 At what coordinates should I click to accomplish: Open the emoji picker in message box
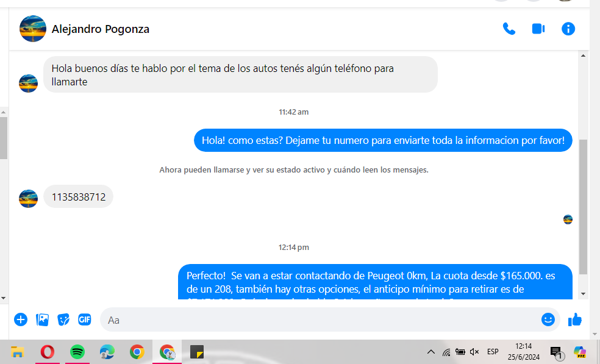click(548, 319)
